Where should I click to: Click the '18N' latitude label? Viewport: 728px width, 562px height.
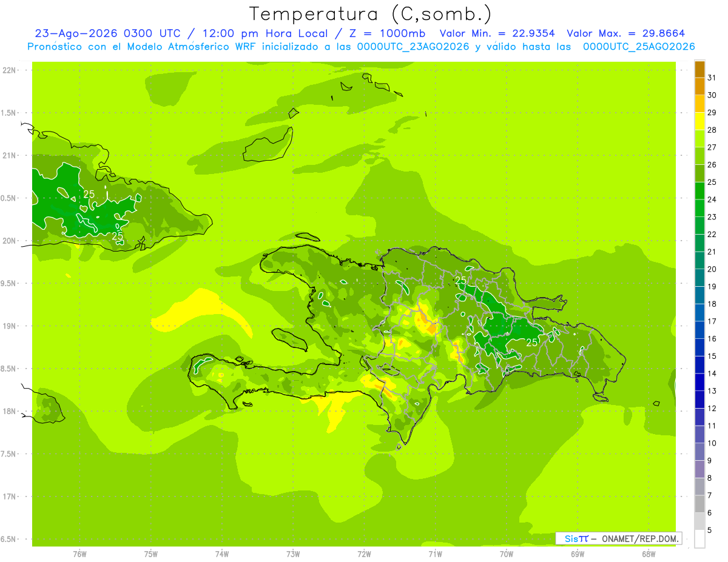[10, 412]
